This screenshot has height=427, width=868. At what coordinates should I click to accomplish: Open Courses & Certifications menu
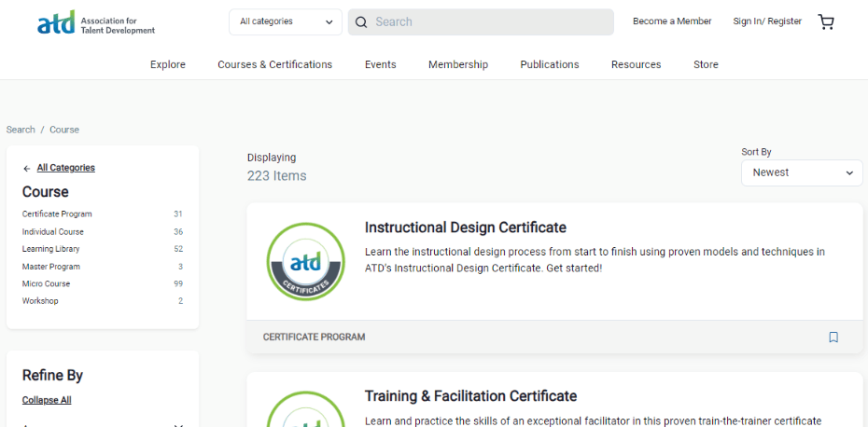coord(274,64)
